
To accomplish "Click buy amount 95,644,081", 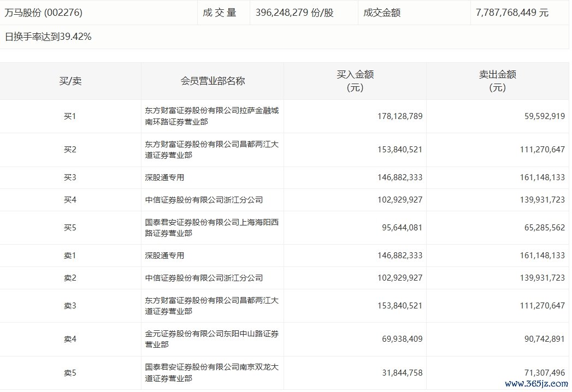I will pyautogui.click(x=402, y=228).
